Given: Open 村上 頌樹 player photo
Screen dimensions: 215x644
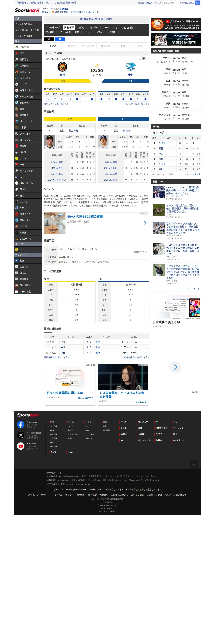Looking at the screenshot, I should click(x=49, y=142).
